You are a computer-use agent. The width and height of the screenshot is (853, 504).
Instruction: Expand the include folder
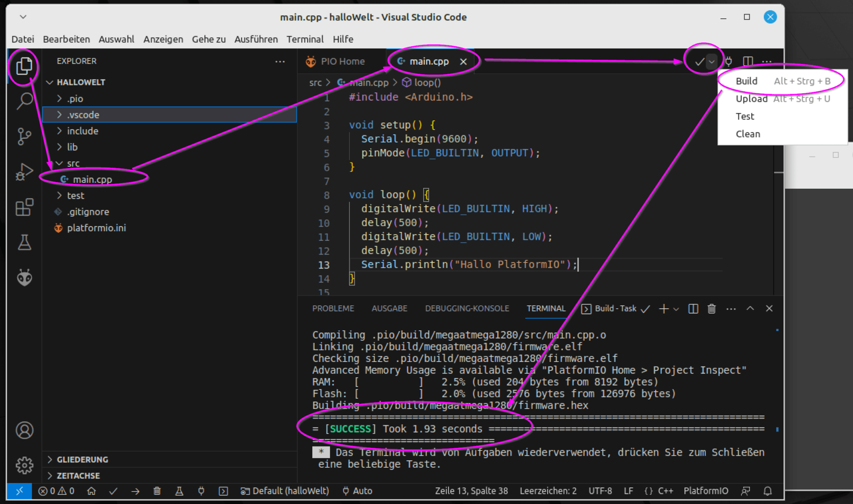click(83, 131)
